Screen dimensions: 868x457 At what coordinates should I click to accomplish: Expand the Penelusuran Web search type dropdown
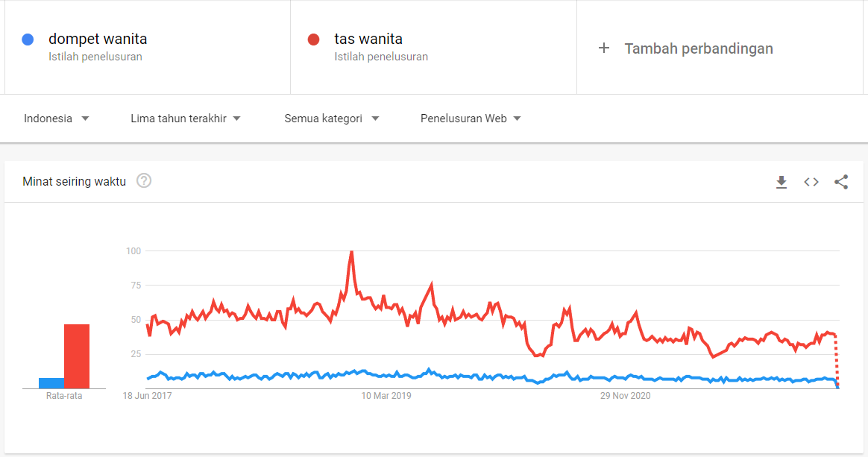tap(471, 119)
